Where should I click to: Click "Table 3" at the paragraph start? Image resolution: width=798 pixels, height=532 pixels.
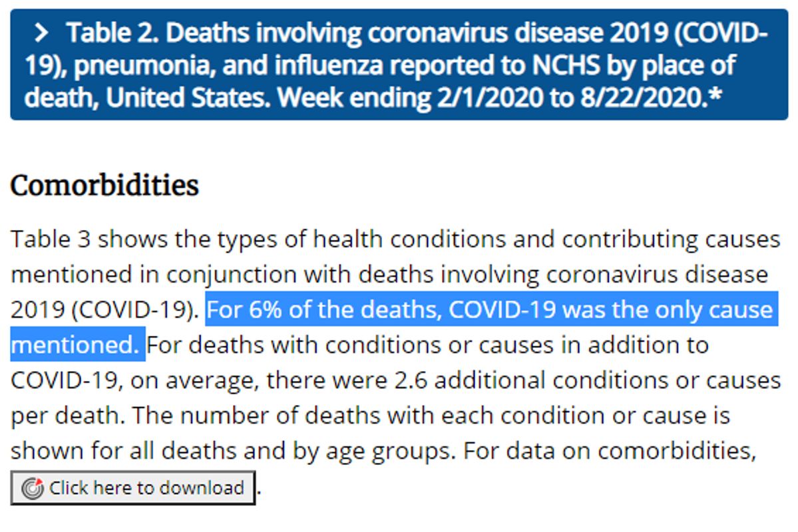51,239
